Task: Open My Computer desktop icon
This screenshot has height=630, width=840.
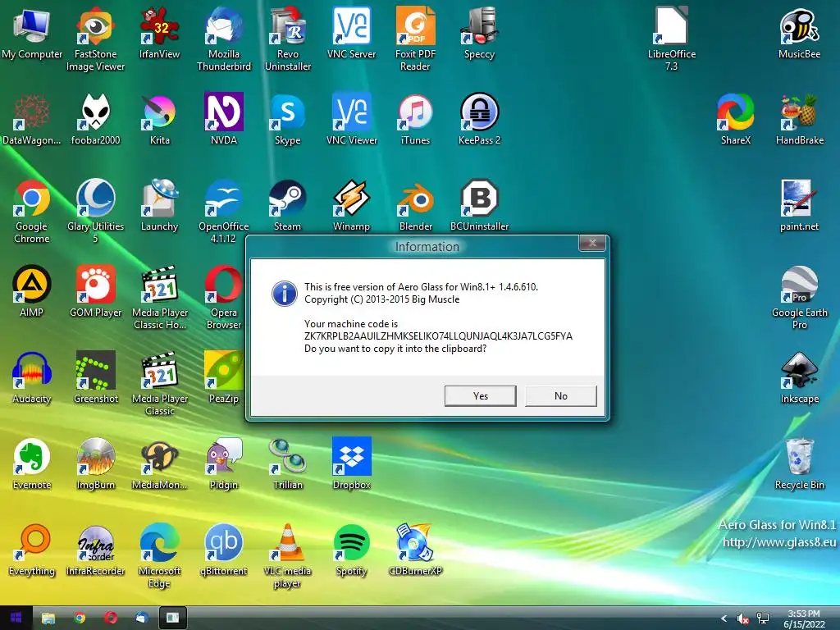Action: coord(32,33)
